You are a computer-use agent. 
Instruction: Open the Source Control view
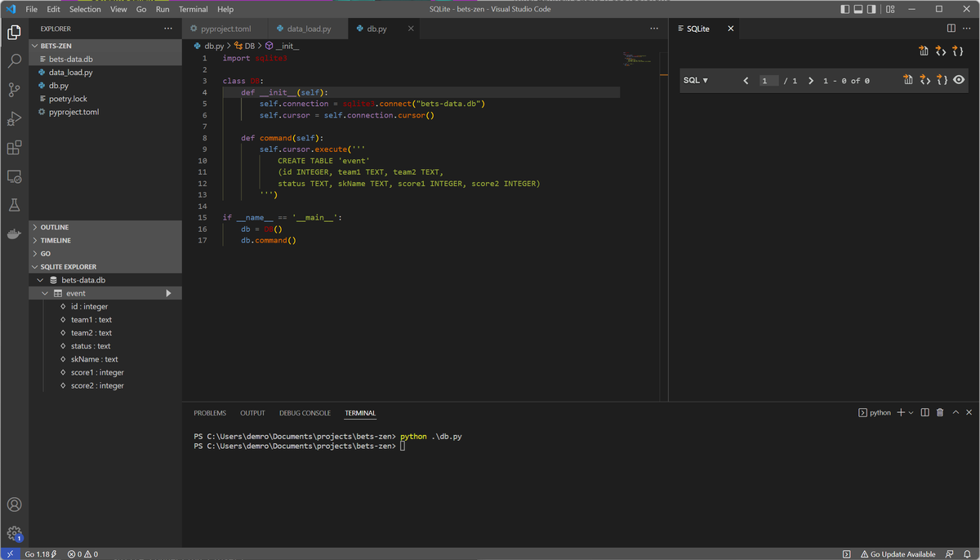[x=14, y=90]
